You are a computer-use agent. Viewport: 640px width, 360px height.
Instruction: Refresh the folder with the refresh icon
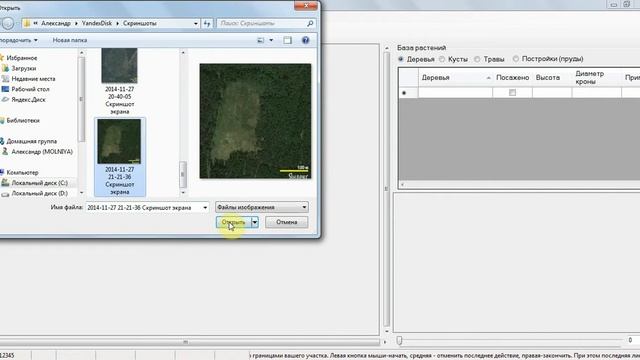[x=207, y=23]
